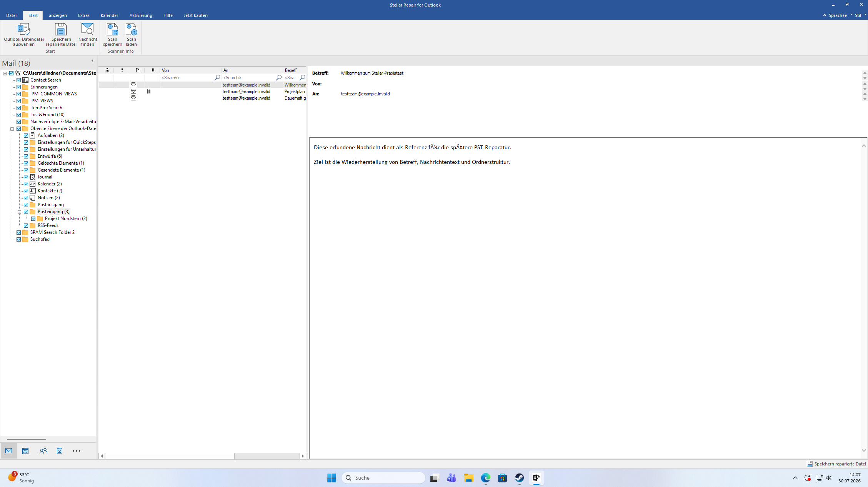The width and height of the screenshot is (868, 487).
Task: Click the envelope icon of the Dauerhaft message
Action: click(133, 98)
